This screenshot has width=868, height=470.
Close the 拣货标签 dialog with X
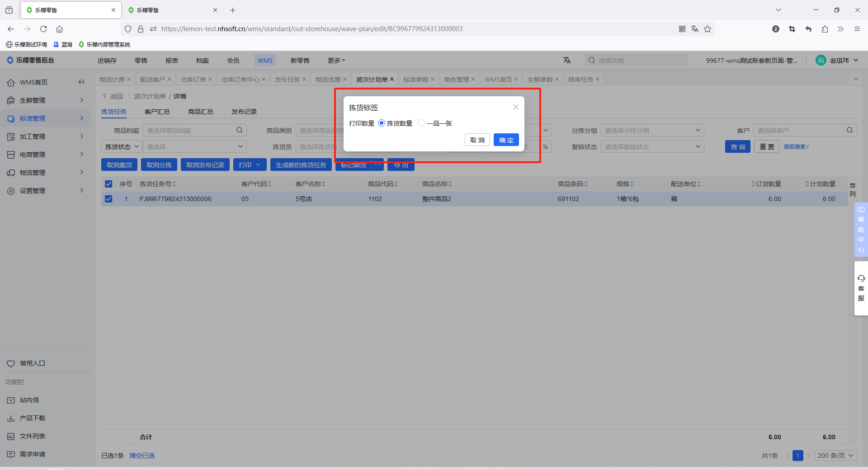pos(515,107)
